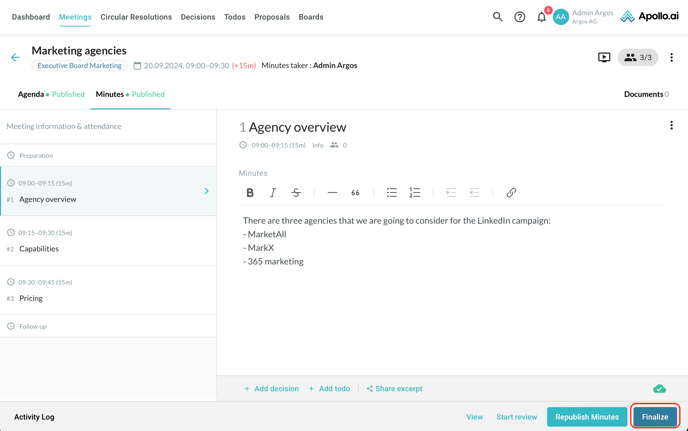Insert a numbered list
688x431 pixels.
coord(415,193)
